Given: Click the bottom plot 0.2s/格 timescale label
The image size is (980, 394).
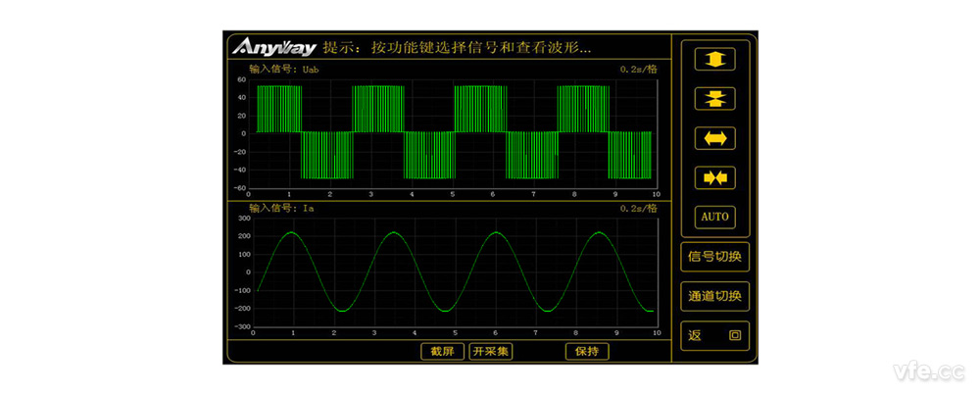Looking at the screenshot, I should click(638, 209).
